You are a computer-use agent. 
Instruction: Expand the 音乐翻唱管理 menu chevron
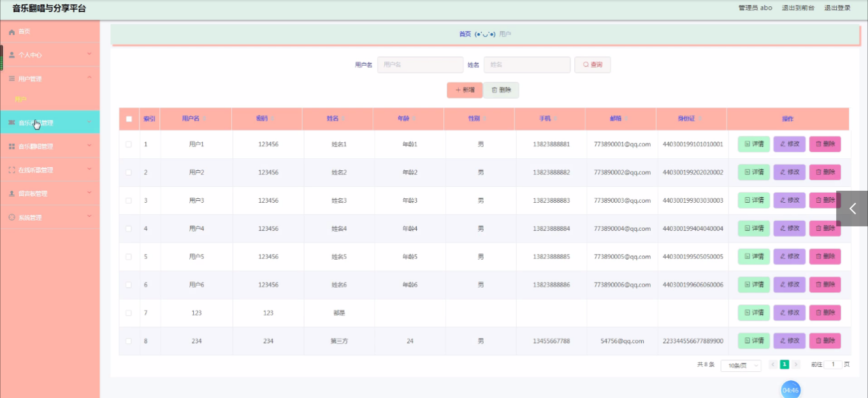click(89, 145)
